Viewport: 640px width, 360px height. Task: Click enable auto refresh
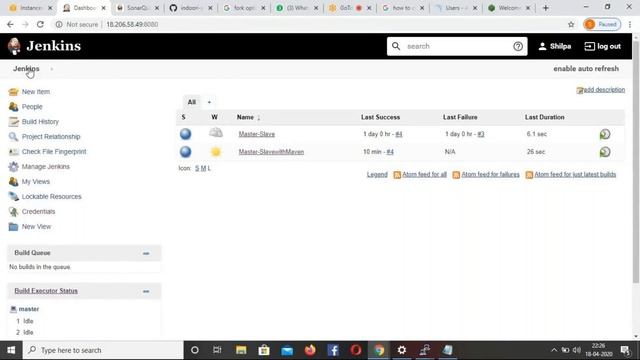click(586, 69)
